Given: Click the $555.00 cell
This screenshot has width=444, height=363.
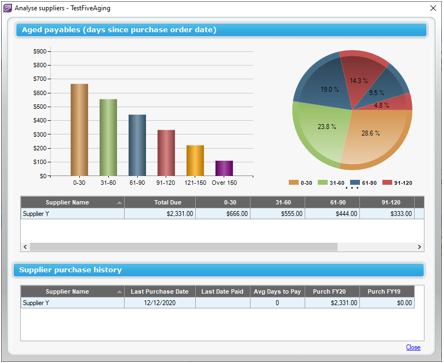Looking at the screenshot, I should coord(277,214).
